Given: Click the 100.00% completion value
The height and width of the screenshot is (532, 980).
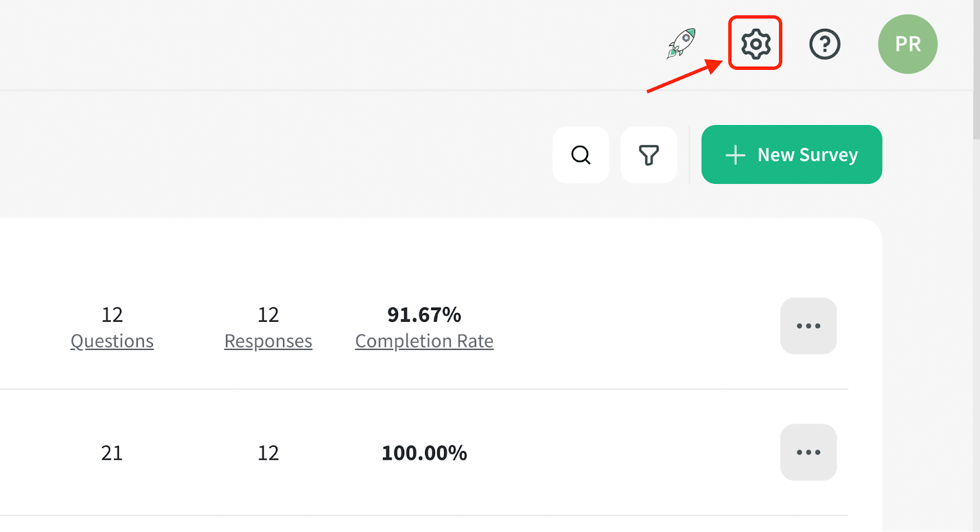Looking at the screenshot, I should (424, 453).
